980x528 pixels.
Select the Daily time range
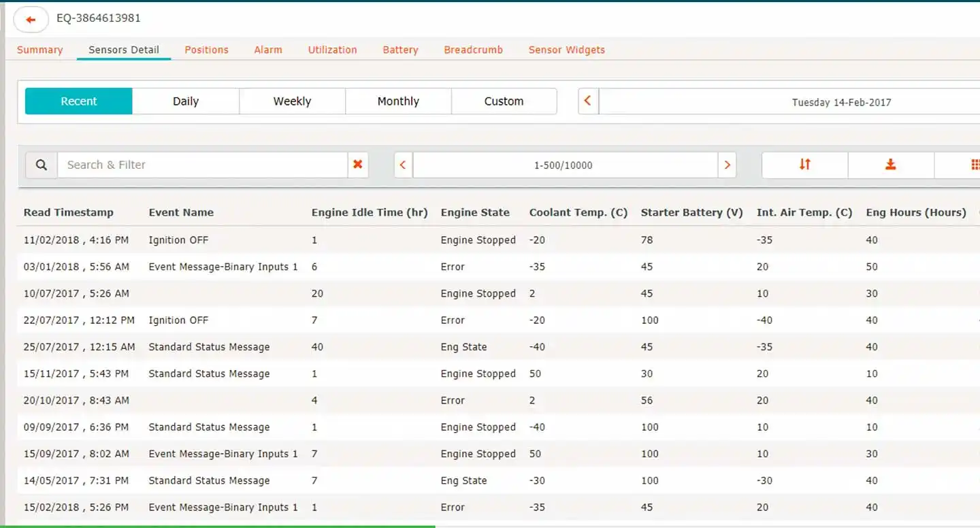pyautogui.click(x=186, y=101)
